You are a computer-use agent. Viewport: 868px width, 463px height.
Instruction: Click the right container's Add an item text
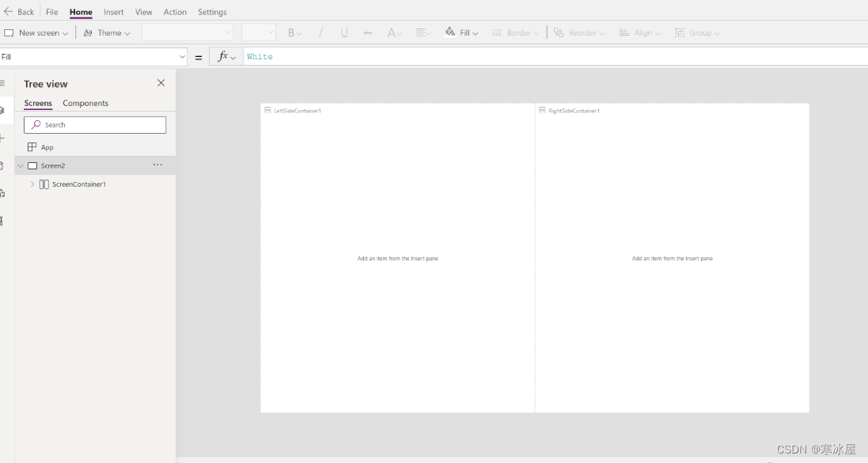pos(672,259)
